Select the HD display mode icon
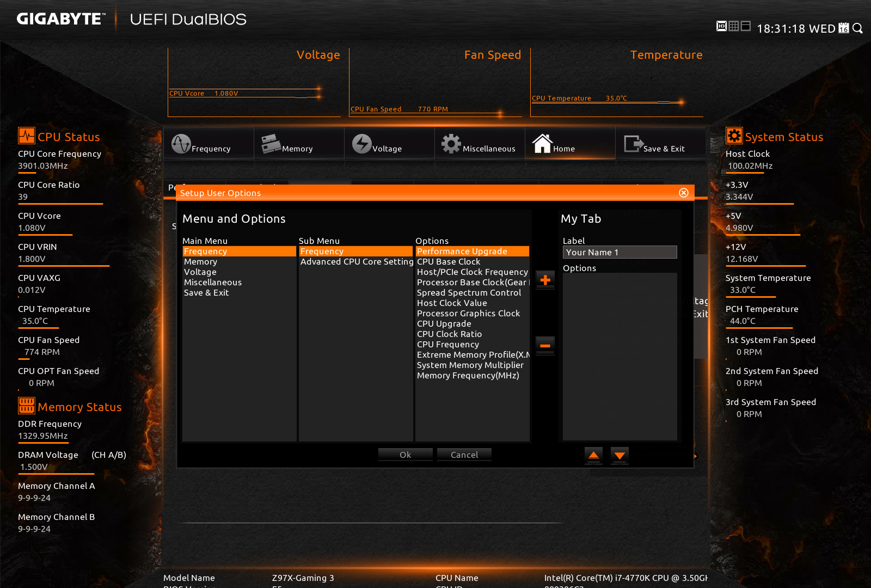 pos(721,26)
